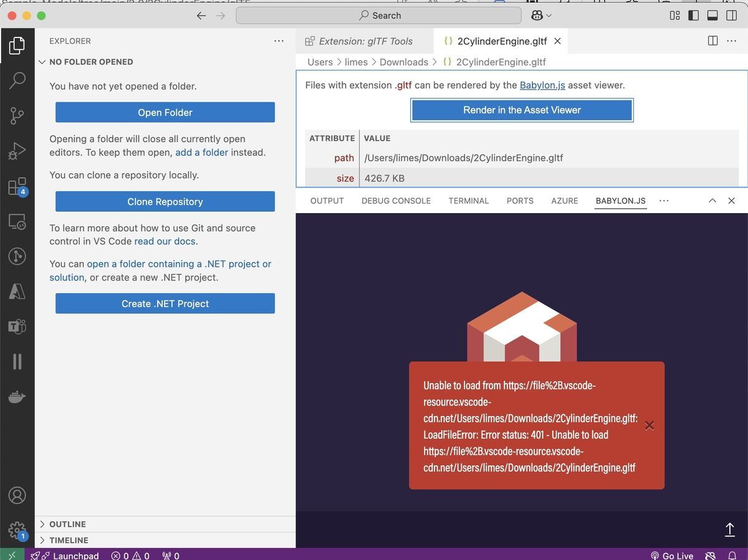Image resolution: width=748 pixels, height=560 pixels.
Task: Focus the Search command center field
Action: [378, 16]
